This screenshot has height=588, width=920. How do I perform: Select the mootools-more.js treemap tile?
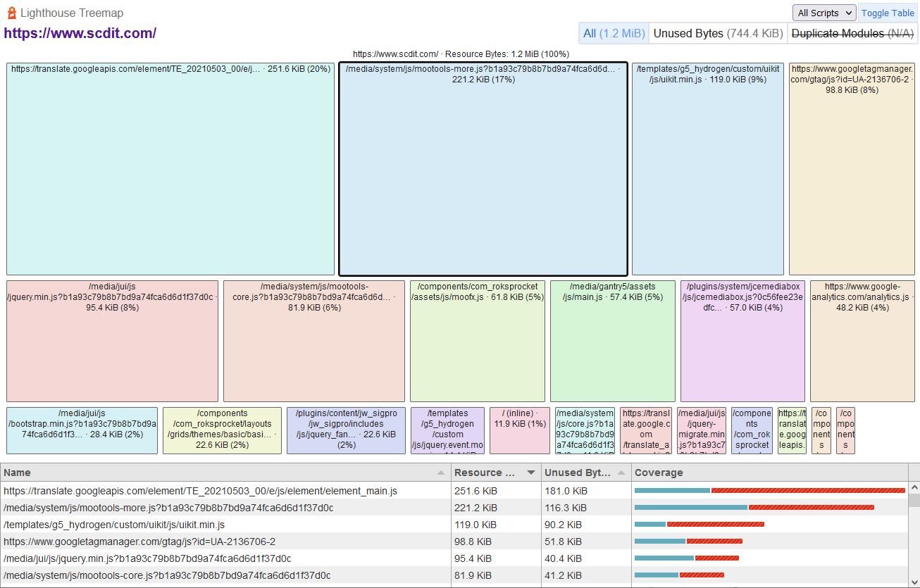coord(483,169)
